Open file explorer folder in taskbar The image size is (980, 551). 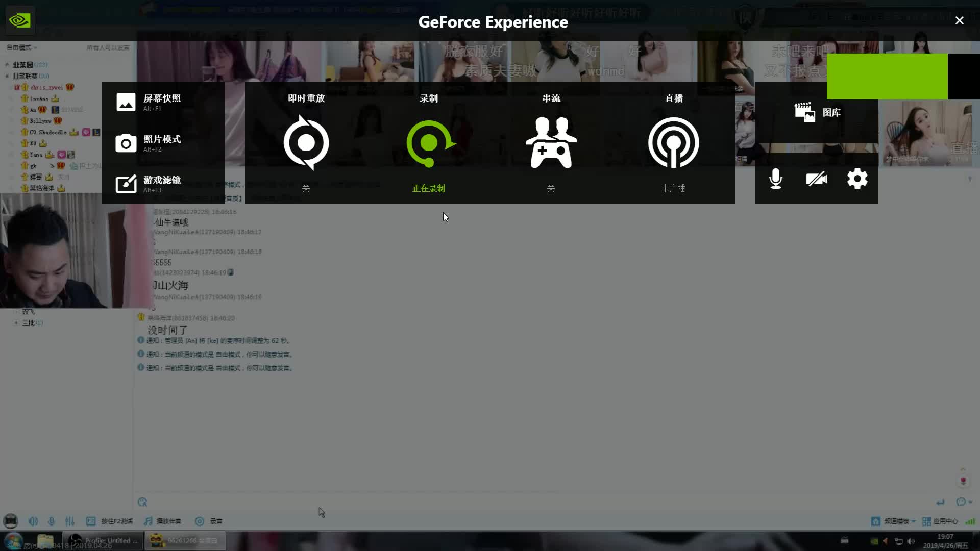(x=45, y=541)
